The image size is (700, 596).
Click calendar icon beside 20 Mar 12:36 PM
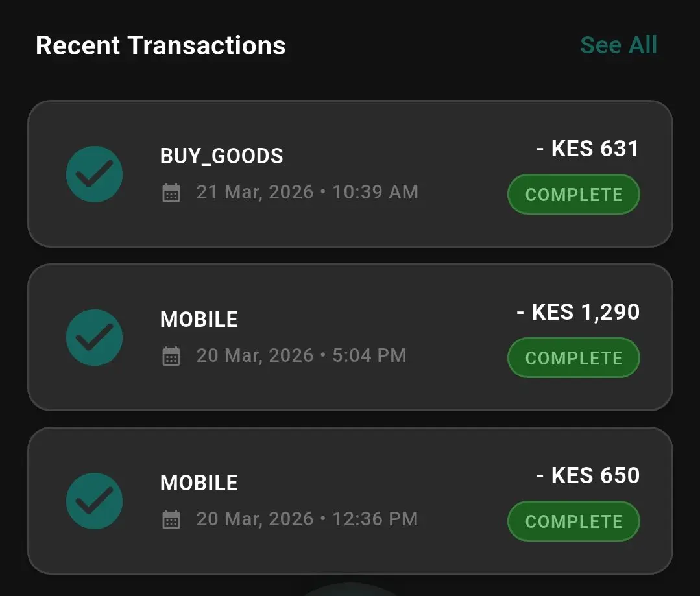(x=171, y=519)
